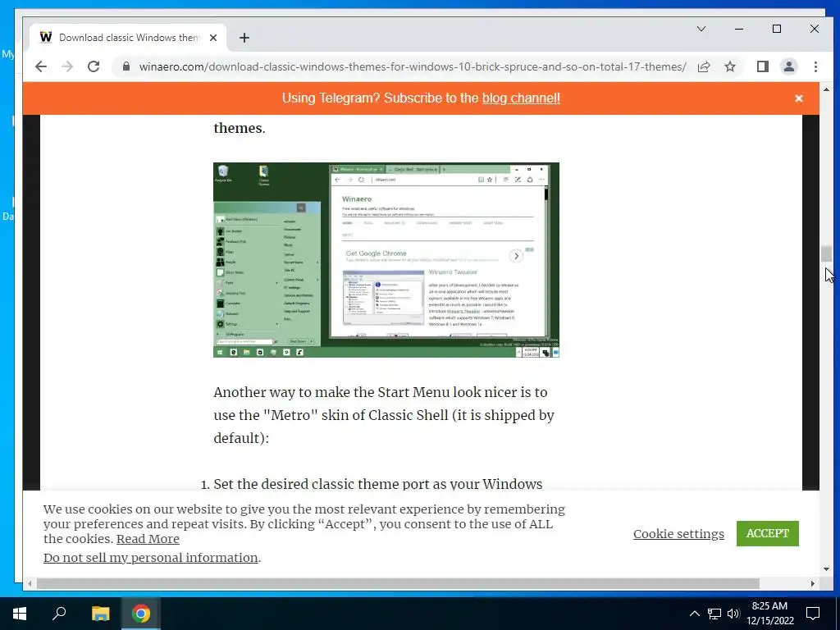Image resolution: width=840 pixels, height=630 pixels.
Task: Open Cookie settings
Action: 678,534
